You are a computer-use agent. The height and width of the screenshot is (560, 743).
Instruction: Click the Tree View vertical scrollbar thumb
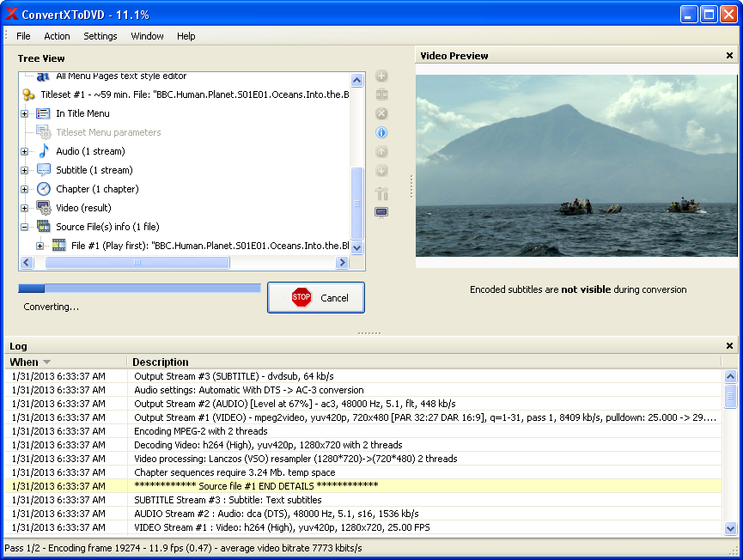click(356, 204)
